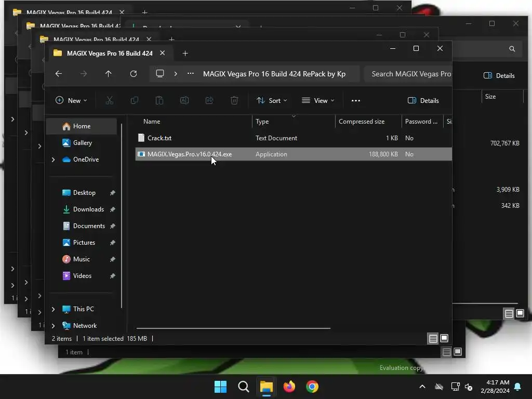Click the Search MAGIX Vegas Pro box

tap(408, 74)
